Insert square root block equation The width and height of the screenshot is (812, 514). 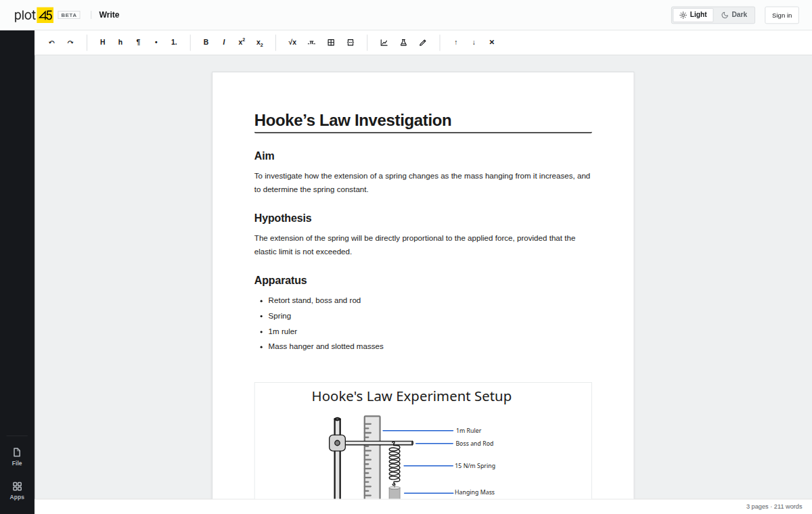(292, 43)
